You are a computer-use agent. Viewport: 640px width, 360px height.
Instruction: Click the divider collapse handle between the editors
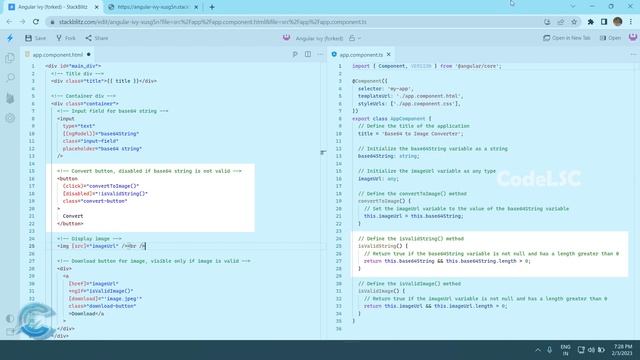click(x=323, y=152)
